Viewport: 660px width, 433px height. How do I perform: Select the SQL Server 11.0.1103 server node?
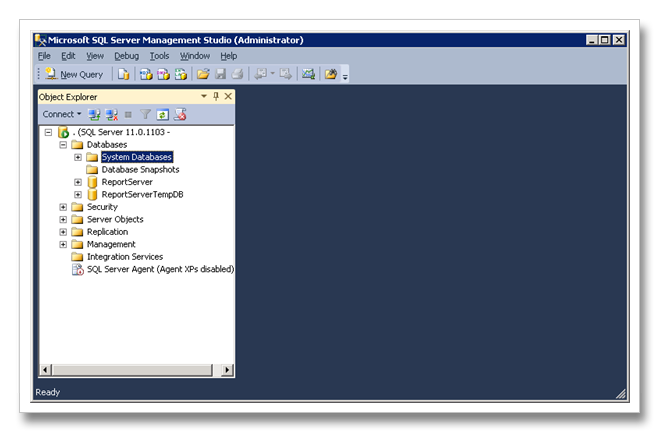point(122,132)
